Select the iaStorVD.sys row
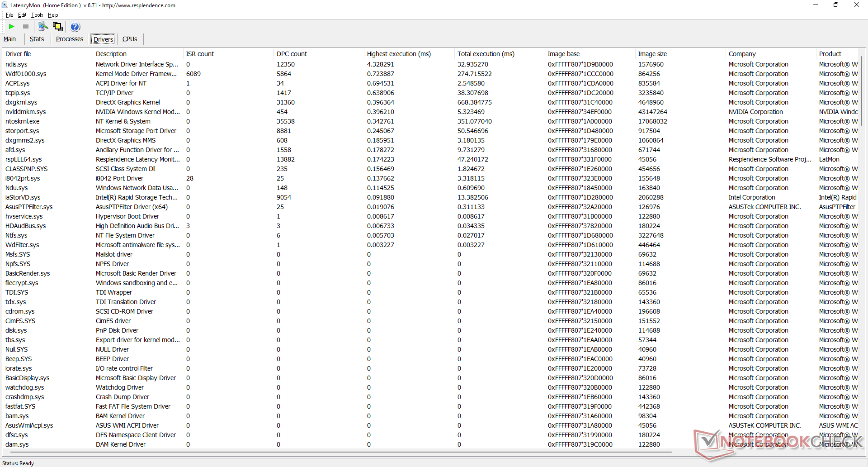868x467 pixels. pyautogui.click(x=430, y=197)
